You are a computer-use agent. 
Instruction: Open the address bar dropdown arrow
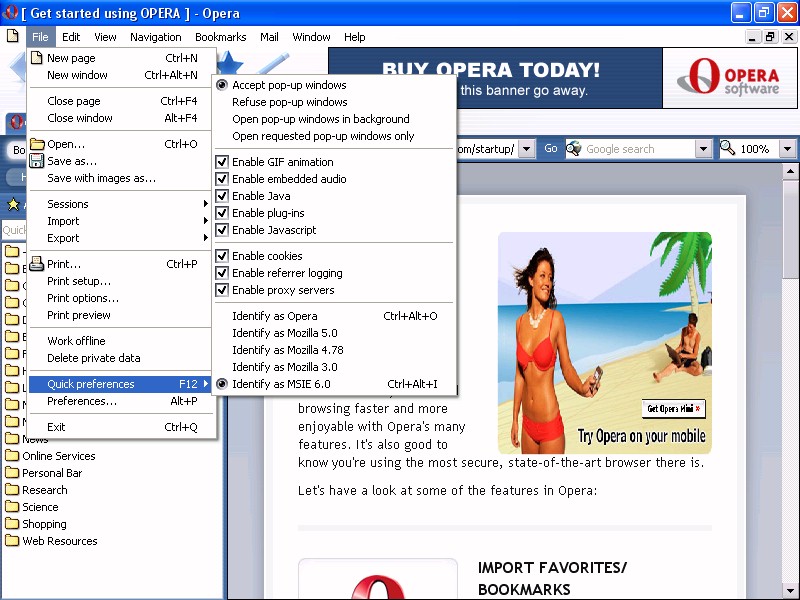pos(527,149)
